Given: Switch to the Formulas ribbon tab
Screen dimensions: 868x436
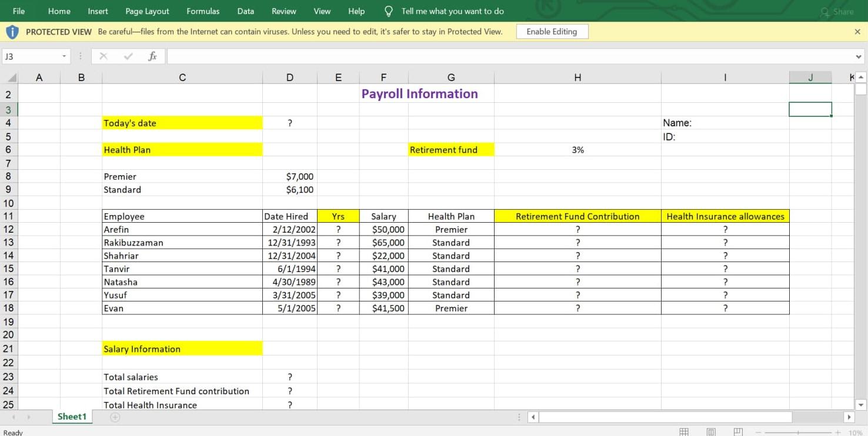Looking at the screenshot, I should click(x=203, y=11).
